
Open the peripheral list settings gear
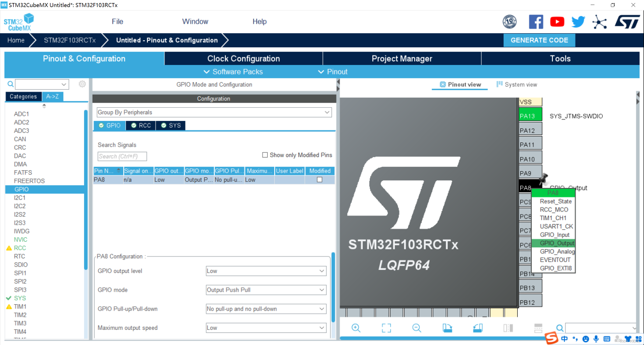pyautogui.click(x=82, y=84)
